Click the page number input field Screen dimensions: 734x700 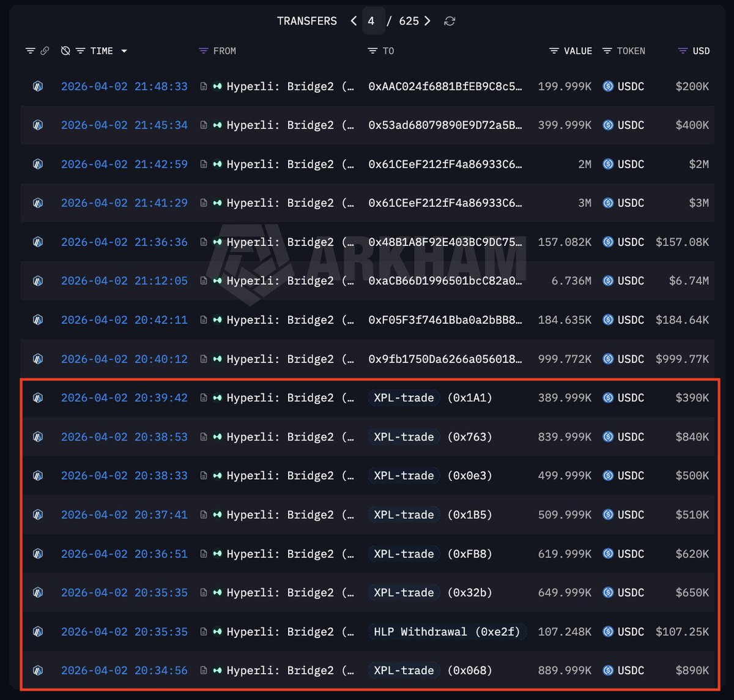pos(372,21)
